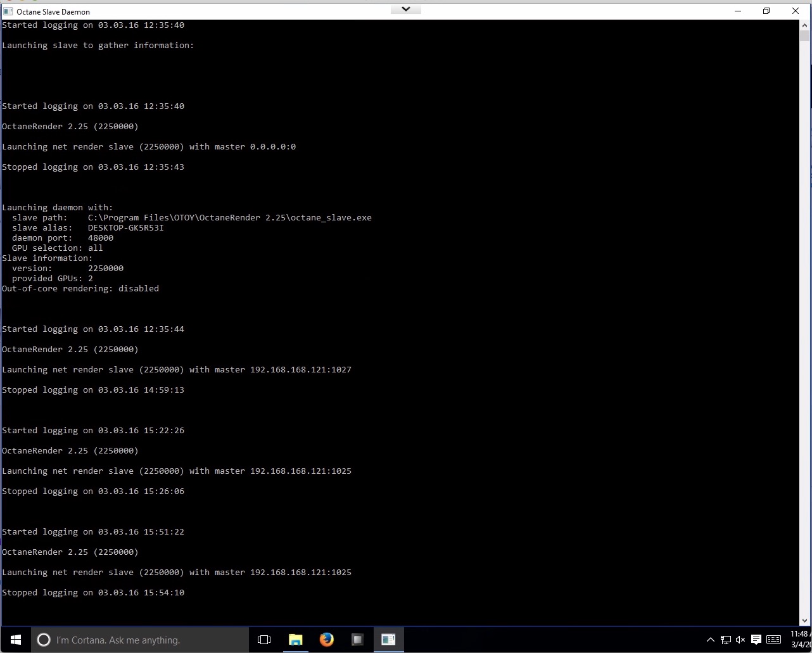Click the line with master 192.168.168.121:1027
The width and height of the screenshot is (812, 653).
177,370
